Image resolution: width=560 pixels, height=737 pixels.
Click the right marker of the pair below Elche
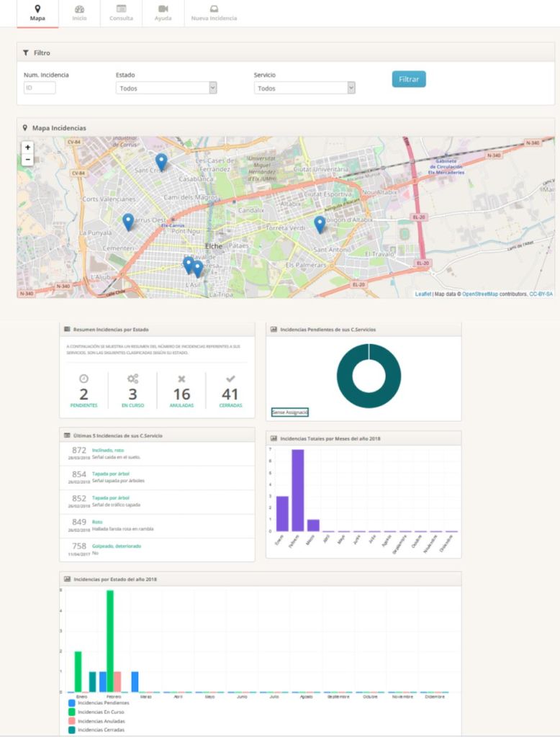pos(197,268)
